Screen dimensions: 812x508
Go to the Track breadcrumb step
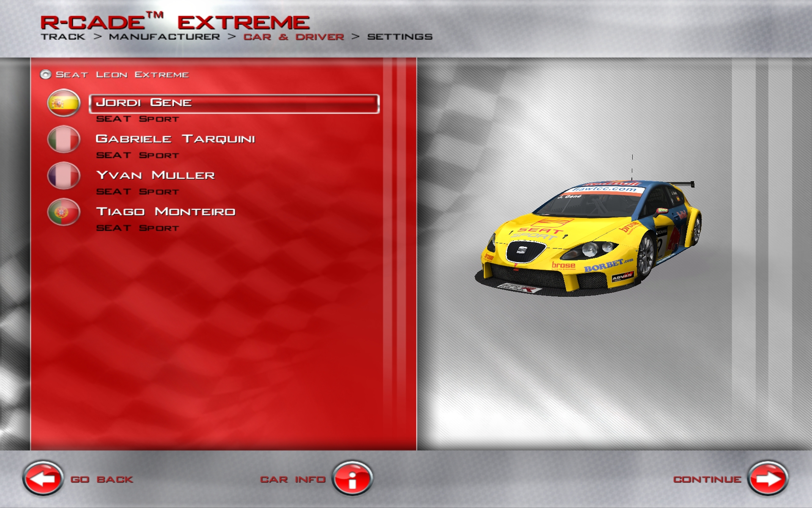click(x=63, y=37)
